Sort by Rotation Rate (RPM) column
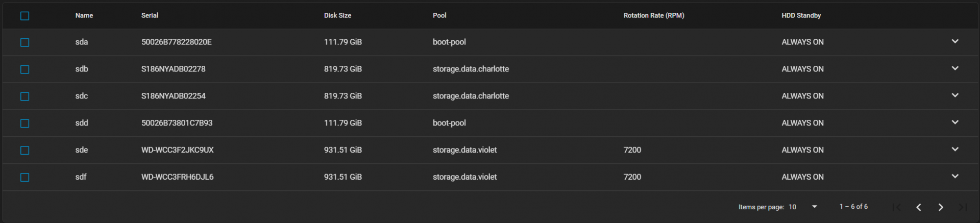The height and width of the screenshot is (223, 980). coord(654,15)
